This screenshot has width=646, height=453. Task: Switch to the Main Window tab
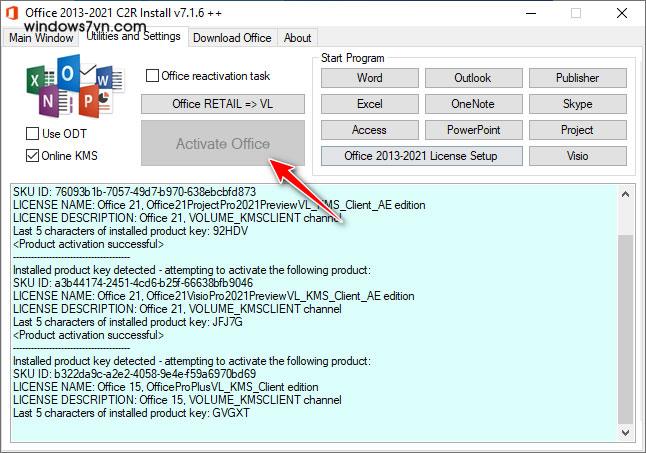(41, 38)
